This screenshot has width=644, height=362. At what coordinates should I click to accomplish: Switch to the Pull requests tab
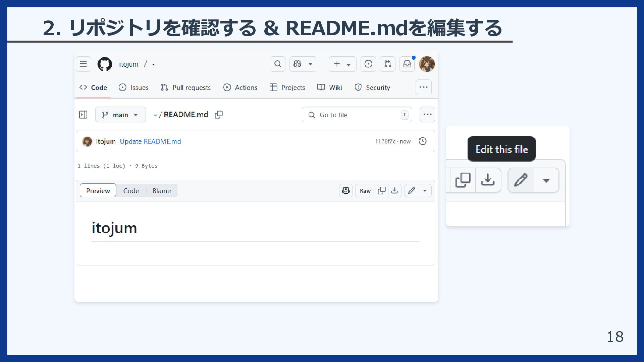click(x=186, y=87)
